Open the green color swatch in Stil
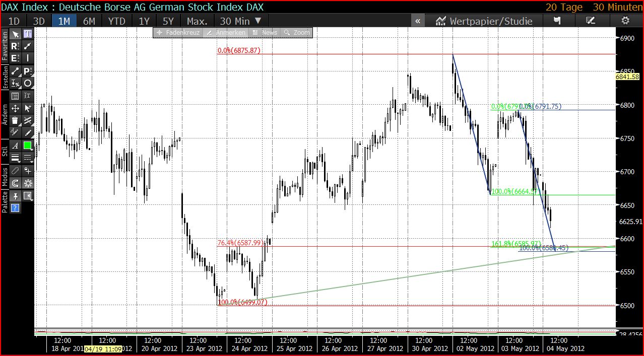This screenshot has height=356, width=644. tap(27, 145)
